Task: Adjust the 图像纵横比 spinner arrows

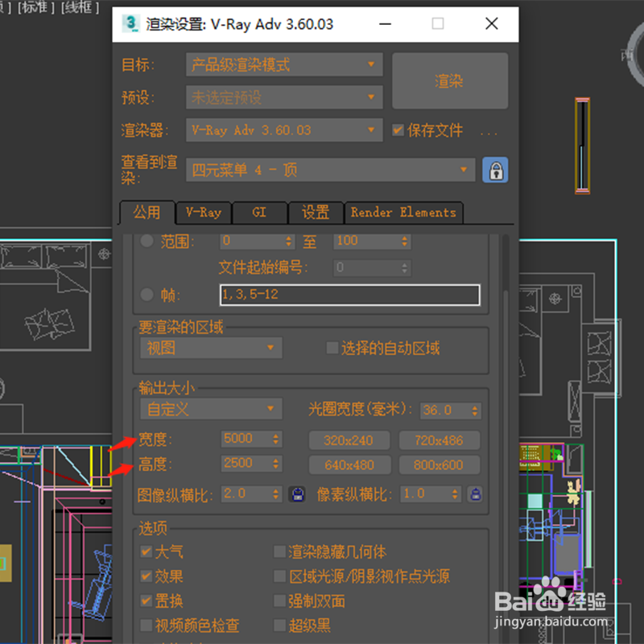Action: pos(276,493)
